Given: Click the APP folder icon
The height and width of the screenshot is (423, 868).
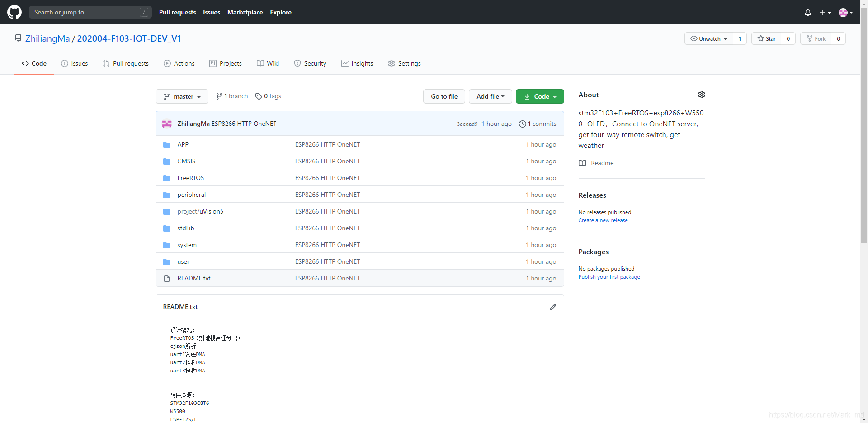Looking at the screenshot, I should (167, 145).
